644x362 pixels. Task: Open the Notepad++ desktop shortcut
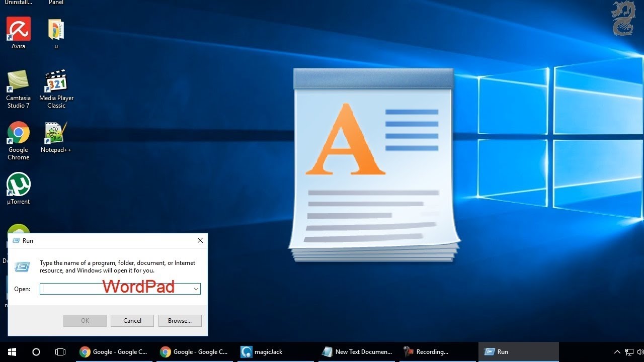(x=56, y=137)
